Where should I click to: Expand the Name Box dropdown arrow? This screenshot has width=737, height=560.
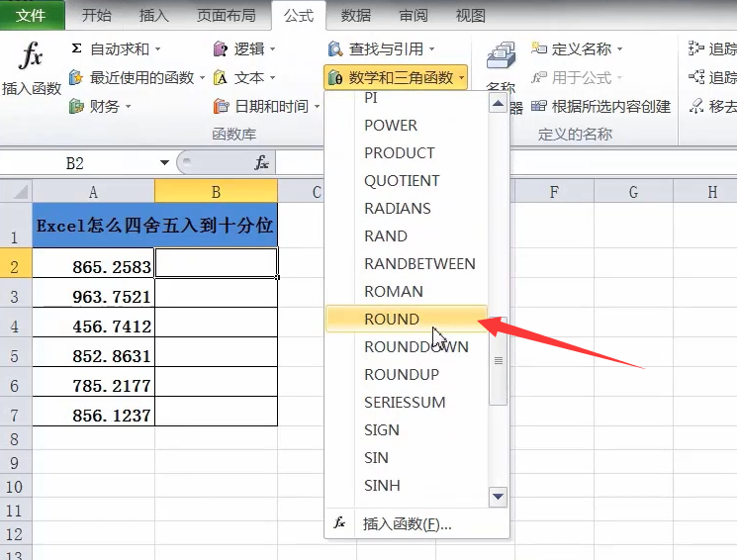164,163
